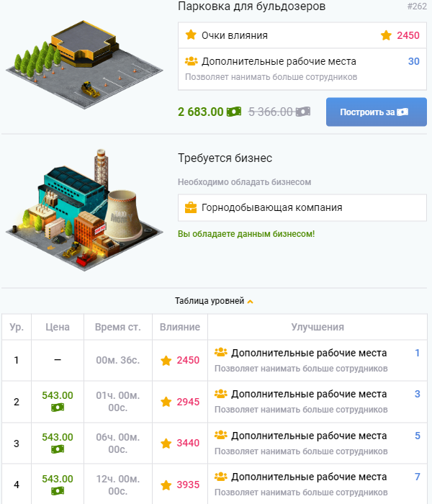The height and width of the screenshot is (504, 432).
Task: Click the green cash icon next to 2 683.00
Action: click(x=234, y=112)
